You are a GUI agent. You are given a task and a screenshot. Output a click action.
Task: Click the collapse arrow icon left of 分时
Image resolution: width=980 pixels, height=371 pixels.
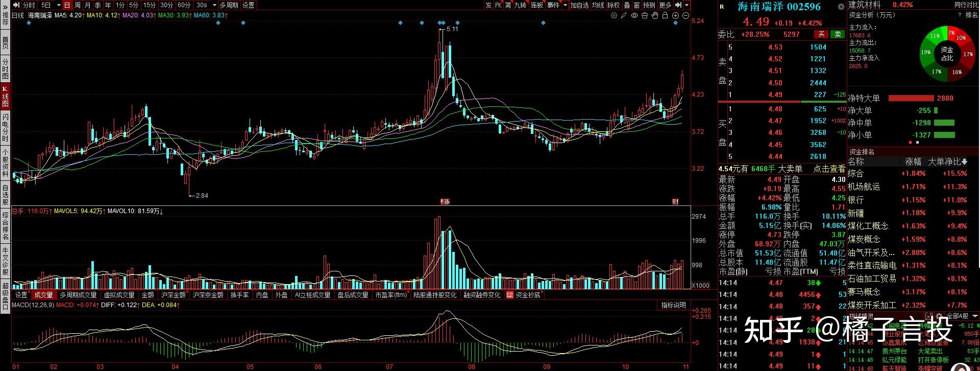tap(17, 5)
